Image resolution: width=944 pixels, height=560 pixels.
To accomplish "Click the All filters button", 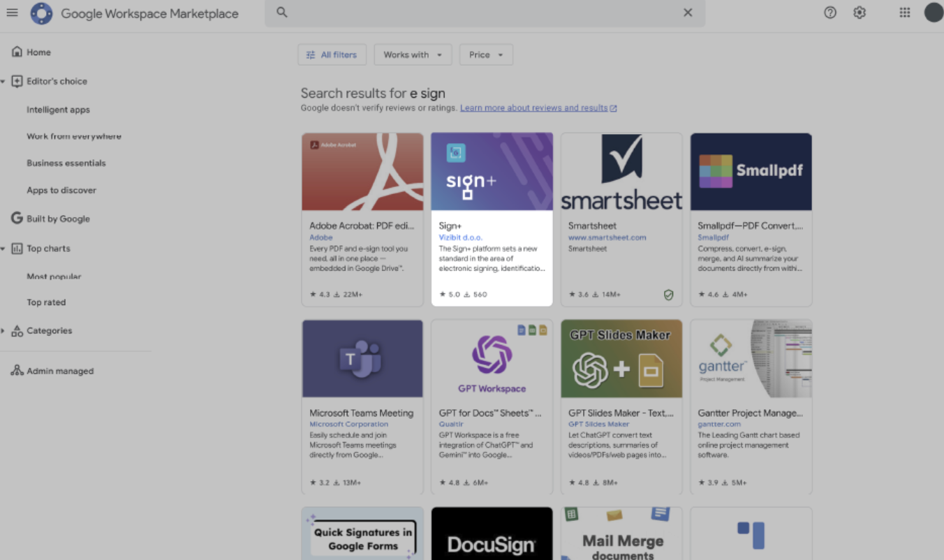I will pyautogui.click(x=332, y=54).
